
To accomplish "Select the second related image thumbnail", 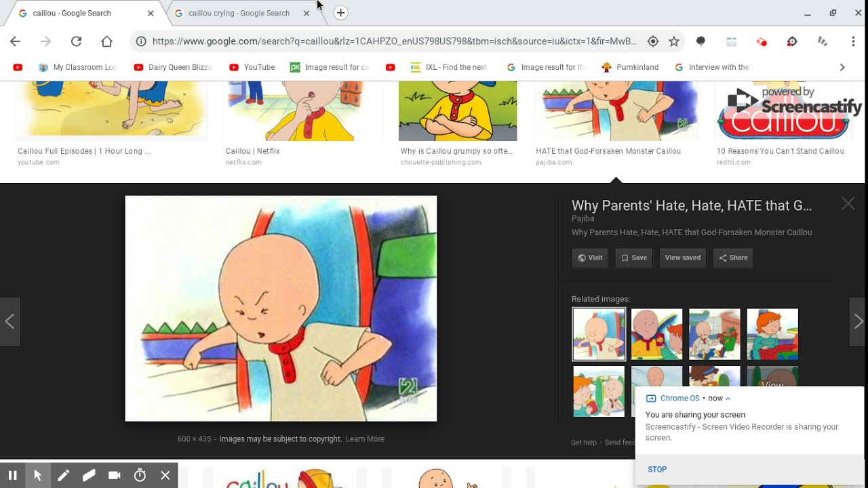I will click(x=657, y=334).
